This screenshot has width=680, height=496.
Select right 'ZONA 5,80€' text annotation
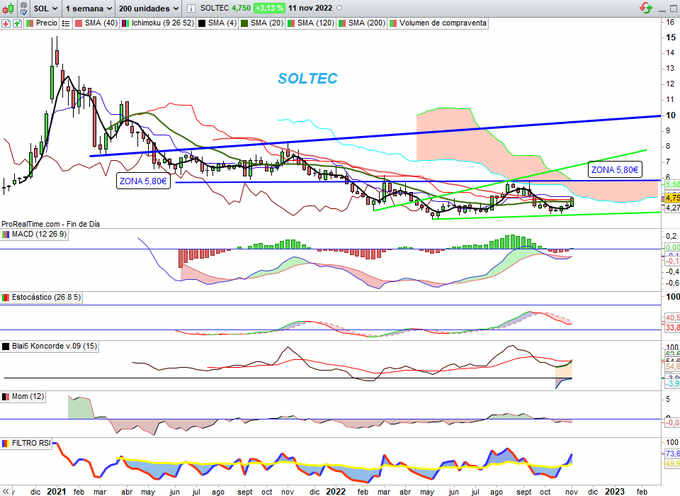pos(615,170)
